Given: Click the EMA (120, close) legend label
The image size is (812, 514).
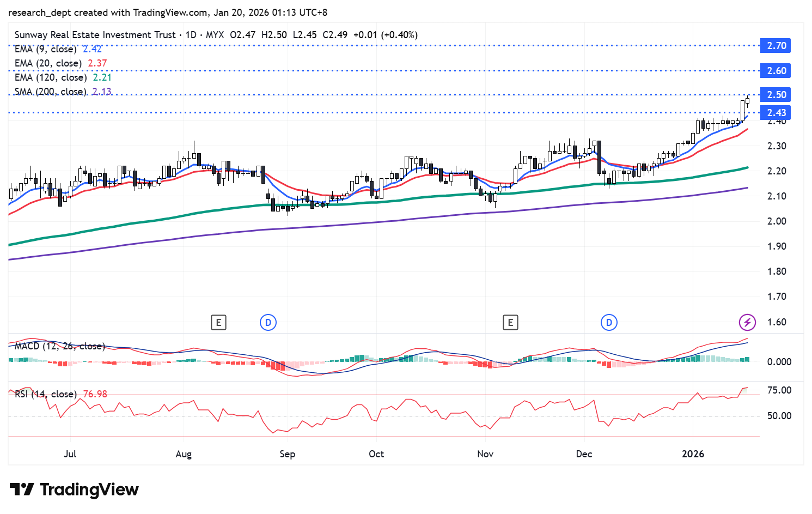Looking at the screenshot, I should 51,77.
